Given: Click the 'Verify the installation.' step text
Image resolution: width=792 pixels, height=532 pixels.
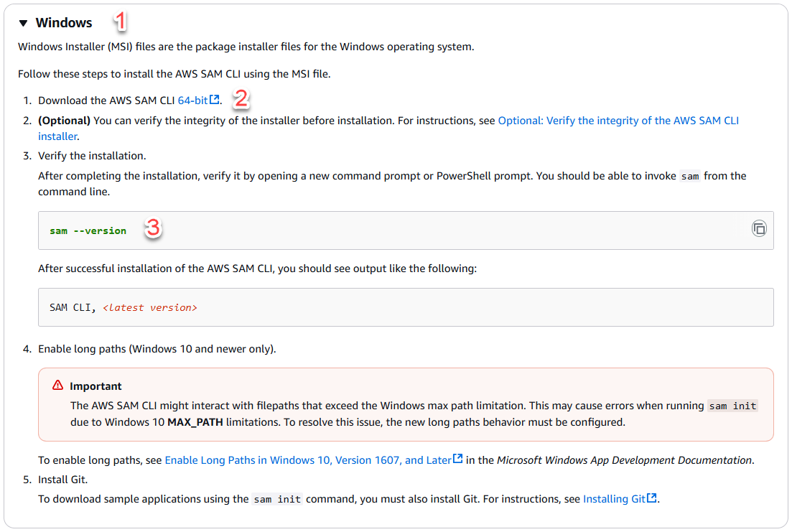Looking at the screenshot, I should coord(92,156).
